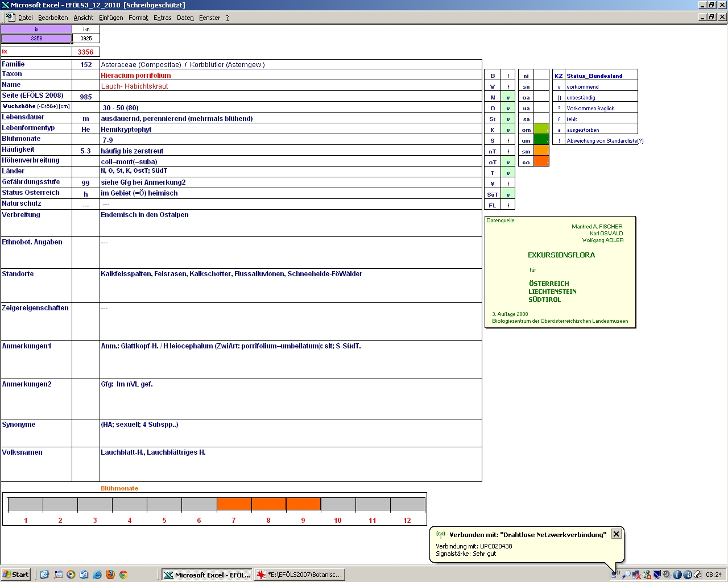Click the blue 'a' tray icon
Viewport: 728px width, 582px height.
pyautogui.click(x=687, y=575)
